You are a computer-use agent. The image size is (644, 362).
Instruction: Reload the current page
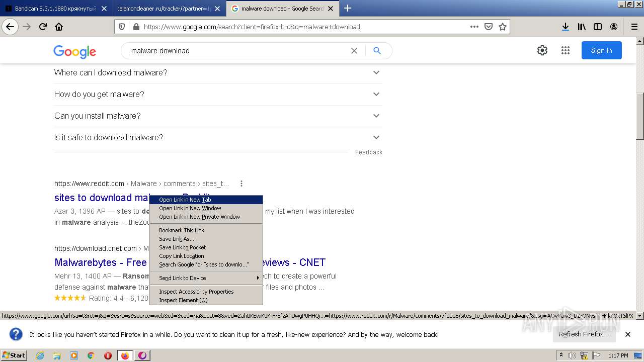pos(43,27)
